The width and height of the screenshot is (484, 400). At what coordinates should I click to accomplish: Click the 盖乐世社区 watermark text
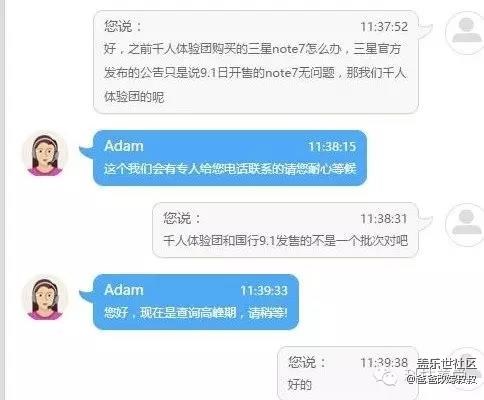447,364
